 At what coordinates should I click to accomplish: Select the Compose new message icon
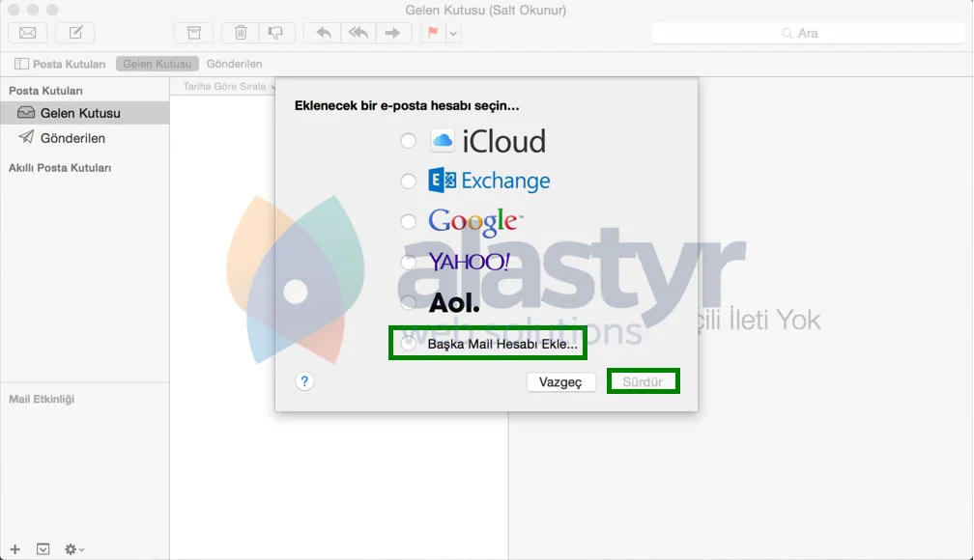click(x=74, y=32)
